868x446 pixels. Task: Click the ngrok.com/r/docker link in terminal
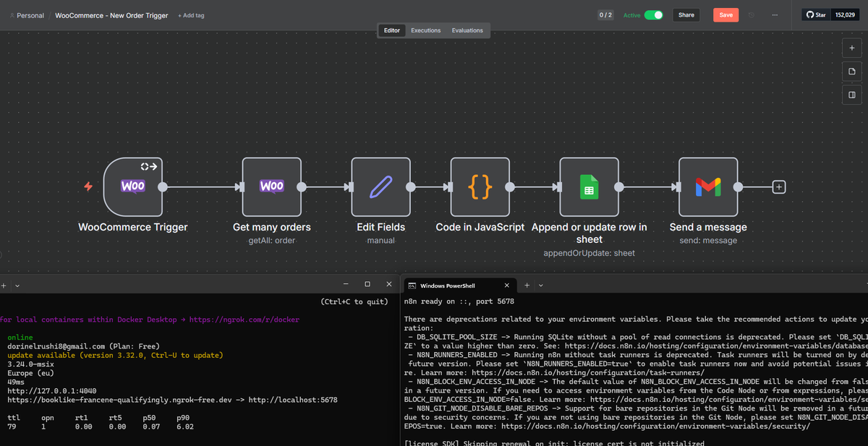click(x=244, y=319)
